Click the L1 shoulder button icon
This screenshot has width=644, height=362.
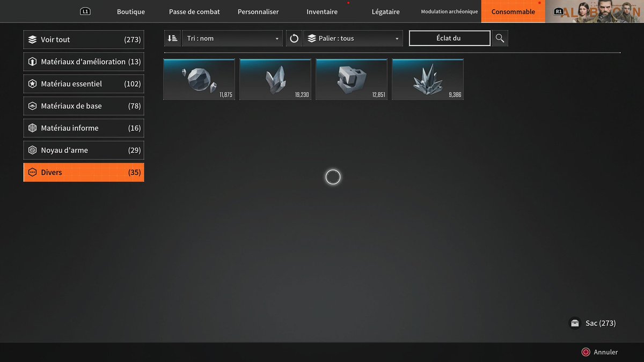pyautogui.click(x=85, y=11)
